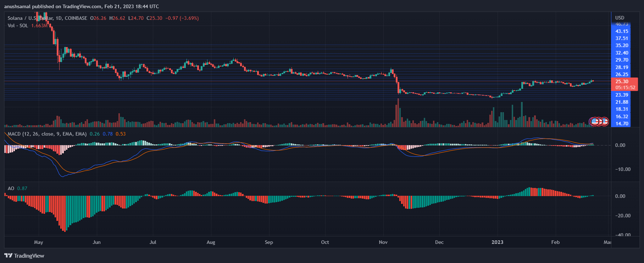
Task: Click the USD currency label on price axis
Action: click(620, 18)
